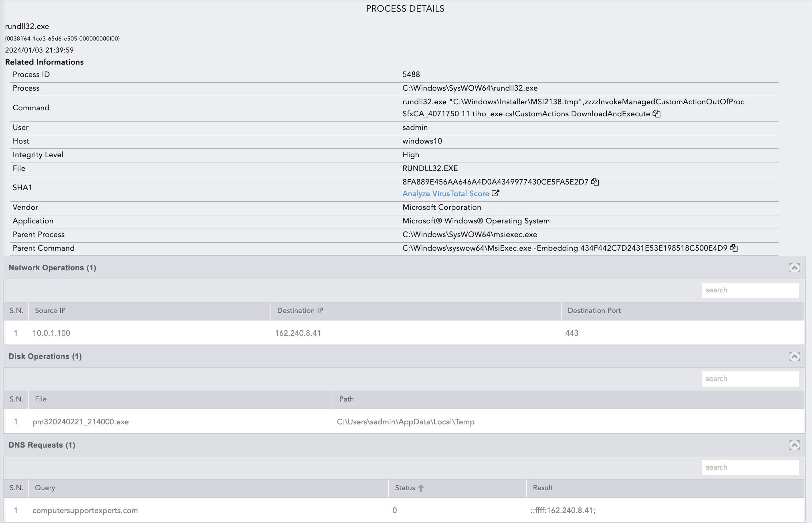Click user value sadmin
This screenshot has width=812, height=523.
415,127
